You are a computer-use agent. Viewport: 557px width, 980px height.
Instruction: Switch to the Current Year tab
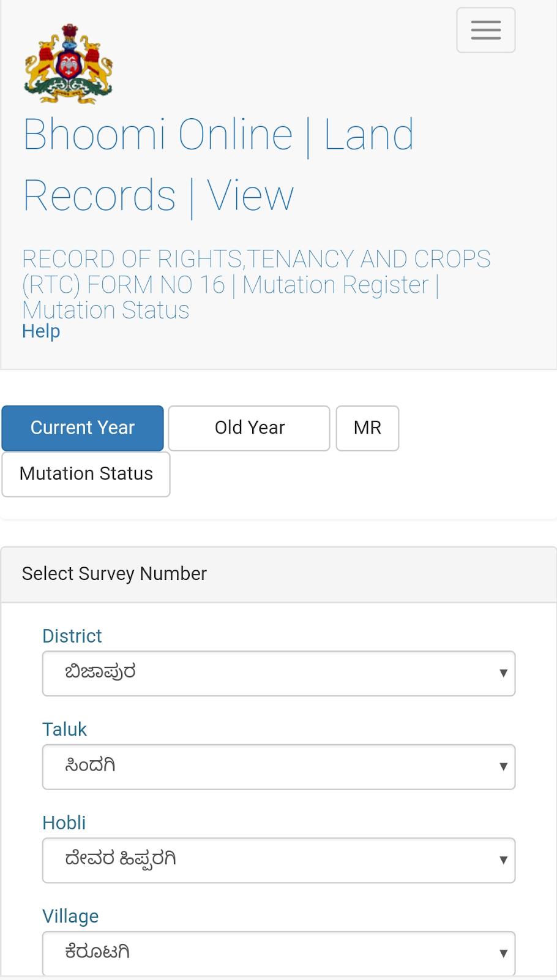click(x=83, y=428)
